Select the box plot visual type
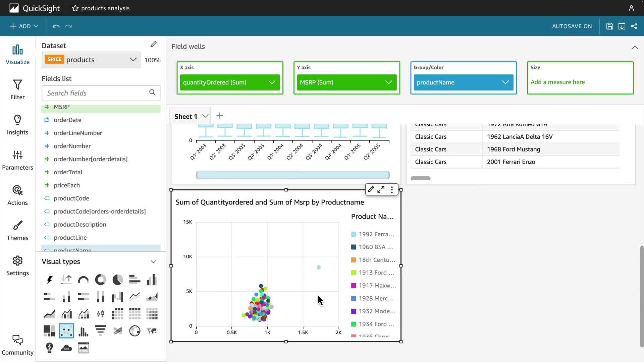644x362 pixels. pyautogui.click(x=100, y=314)
